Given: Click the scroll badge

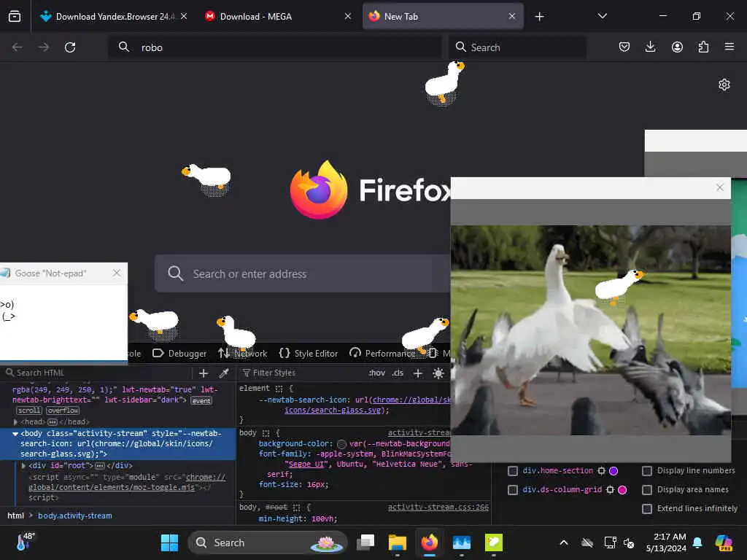Looking at the screenshot, I should click(29, 411).
